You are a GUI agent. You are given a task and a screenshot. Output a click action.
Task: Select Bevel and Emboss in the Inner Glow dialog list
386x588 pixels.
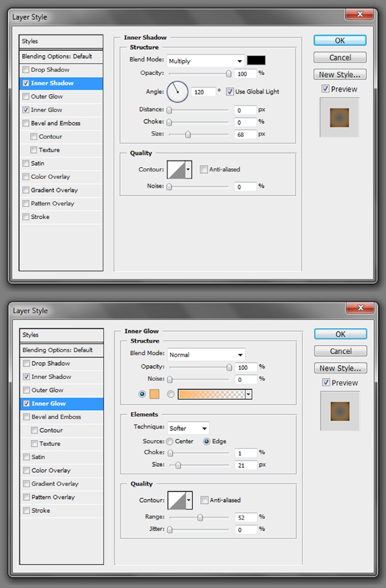pyautogui.click(x=56, y=417)
